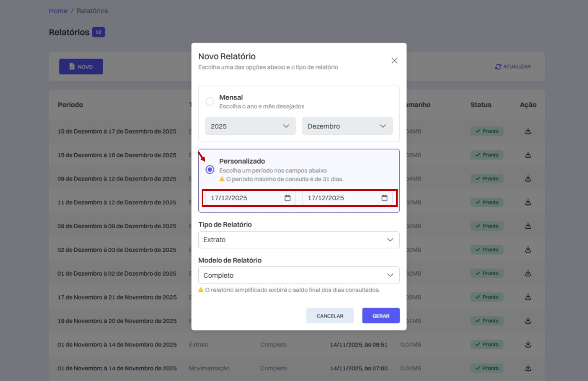Click the Atualizar refresh button
588x381 pixels.
coord(513,67)
